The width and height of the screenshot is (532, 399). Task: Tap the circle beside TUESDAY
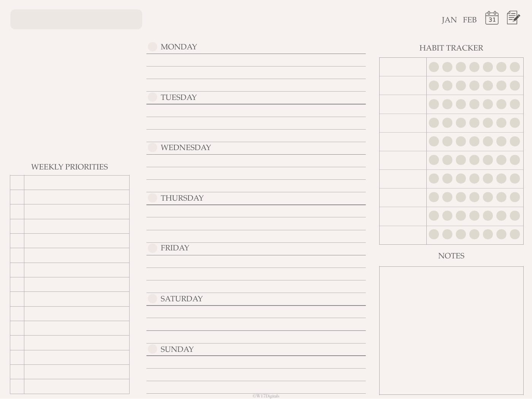tap(152, 97)
